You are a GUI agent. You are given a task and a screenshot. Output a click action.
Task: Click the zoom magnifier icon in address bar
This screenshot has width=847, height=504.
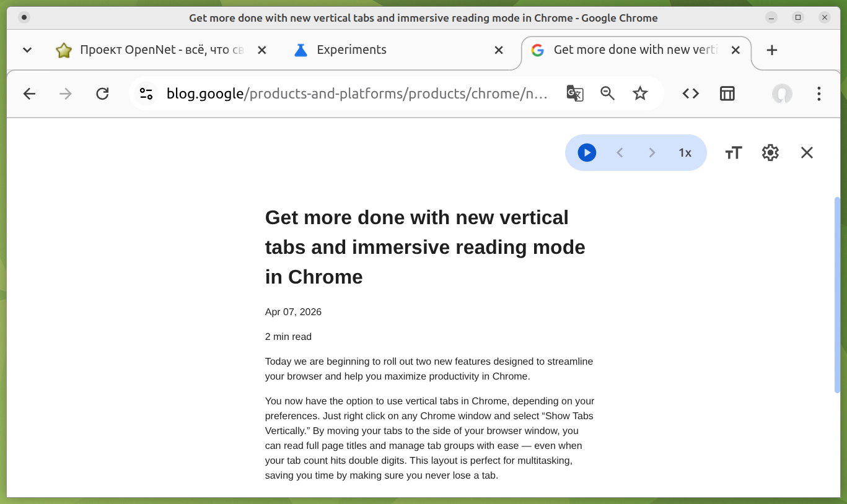click(x=607, y=93)
